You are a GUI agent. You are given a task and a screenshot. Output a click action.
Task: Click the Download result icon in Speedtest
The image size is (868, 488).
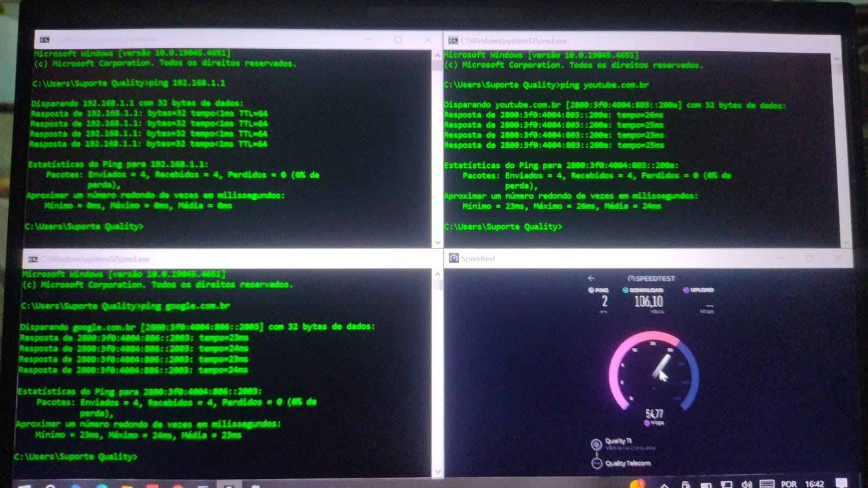point(625,290)
